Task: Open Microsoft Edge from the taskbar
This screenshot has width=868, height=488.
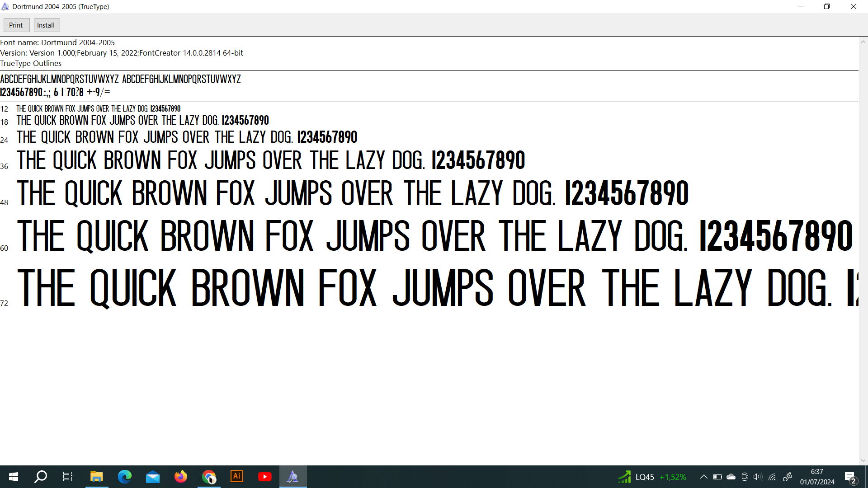Action: 125,477
